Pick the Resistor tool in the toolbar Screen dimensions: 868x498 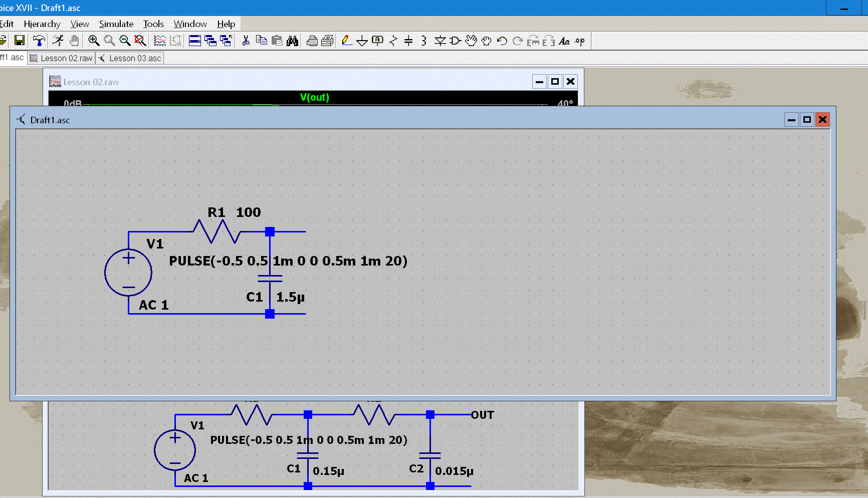[x=393, y=41]
